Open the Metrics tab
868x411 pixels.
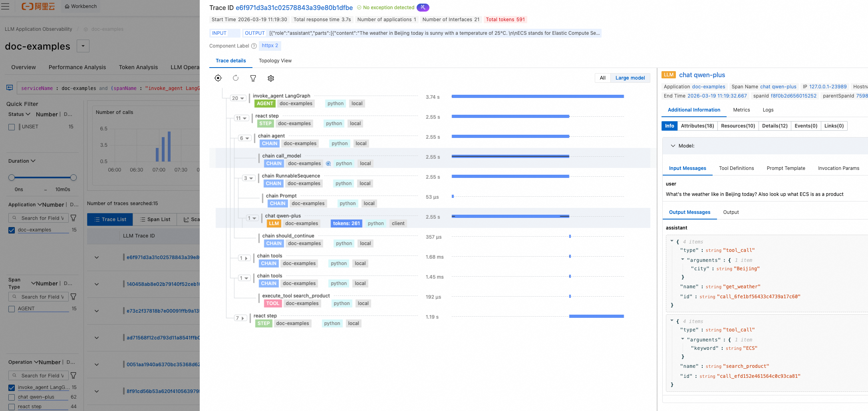click(x=741, y=110)
